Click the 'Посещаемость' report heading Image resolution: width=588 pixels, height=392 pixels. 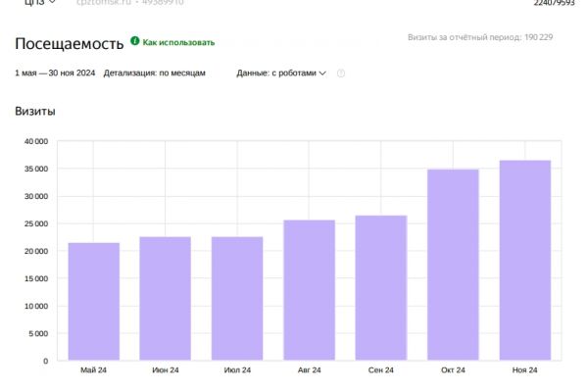click(x=70, y=44)
